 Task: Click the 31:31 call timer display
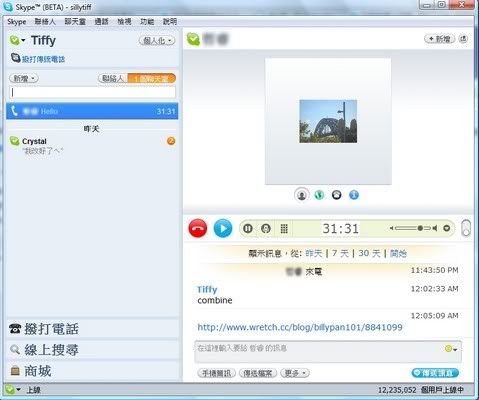point(340,229)
